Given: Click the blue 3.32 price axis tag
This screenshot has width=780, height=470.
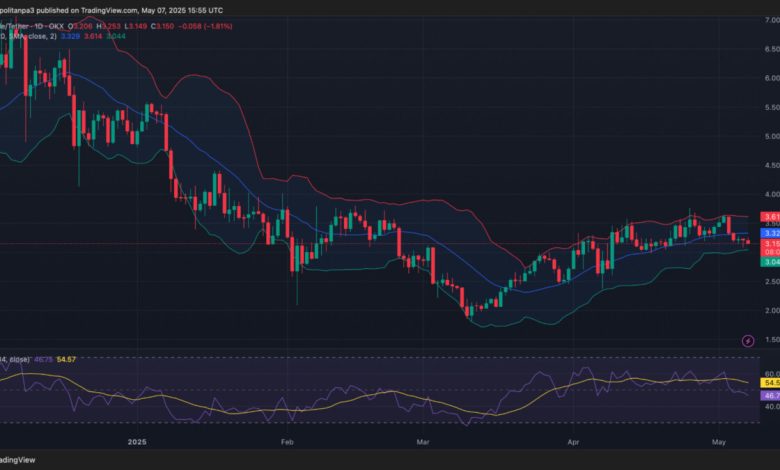Looking at the screenshot, I should pos(770,233).
